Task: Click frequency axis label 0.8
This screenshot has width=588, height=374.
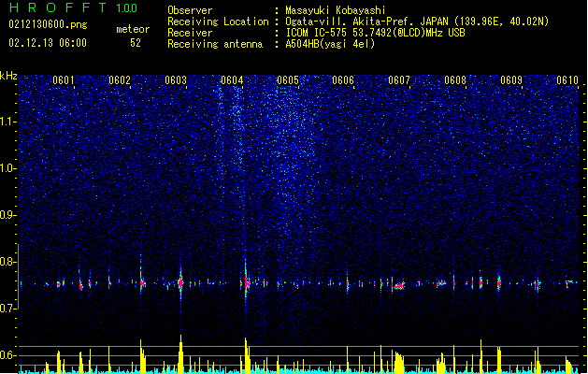Action: pos(8,262)
